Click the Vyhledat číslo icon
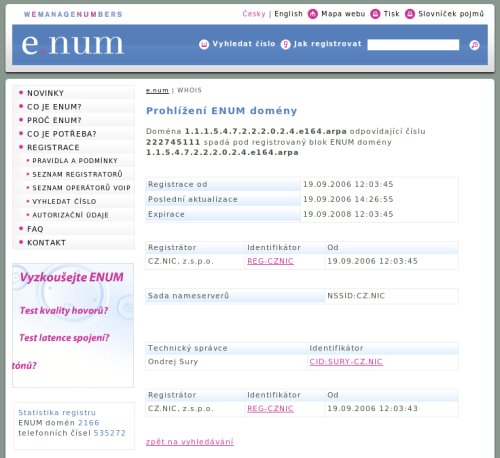The image size is (500, 458). (204, 44)
